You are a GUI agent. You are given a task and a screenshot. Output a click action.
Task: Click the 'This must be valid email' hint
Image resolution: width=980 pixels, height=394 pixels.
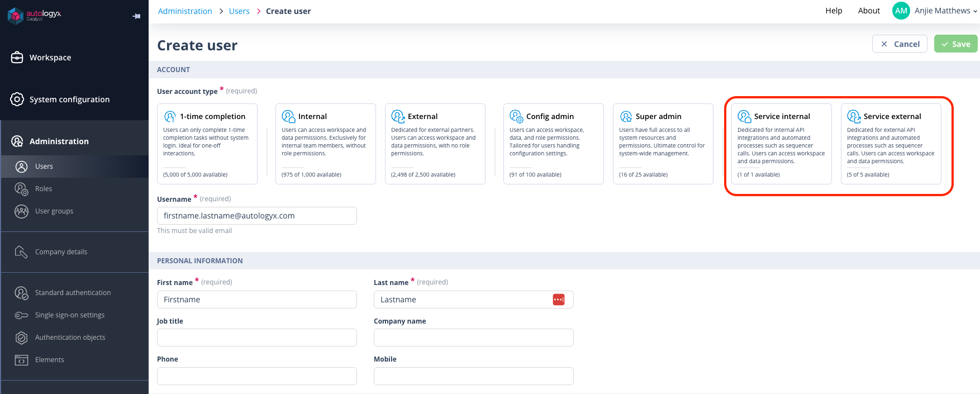pyautogui.click(x=194, y=231)
